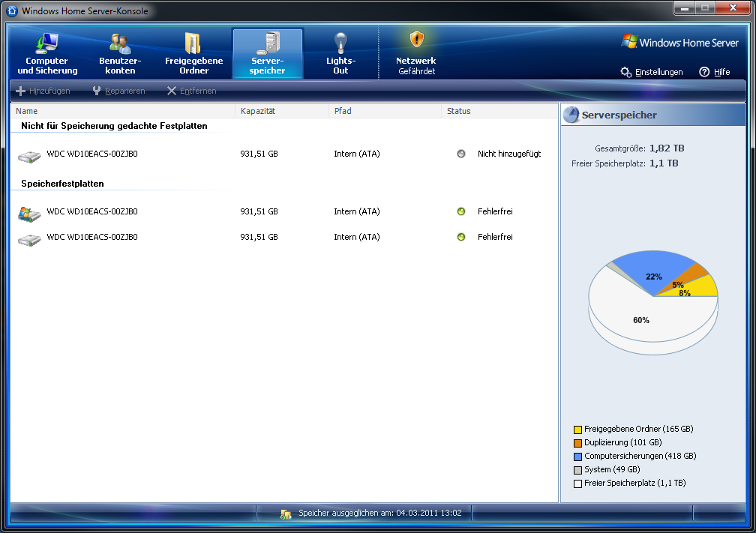Viewport: 756px width, 533px height.
Task: Click the 931,51 GB capacity of the unadded drive
Action: (259, 154)
